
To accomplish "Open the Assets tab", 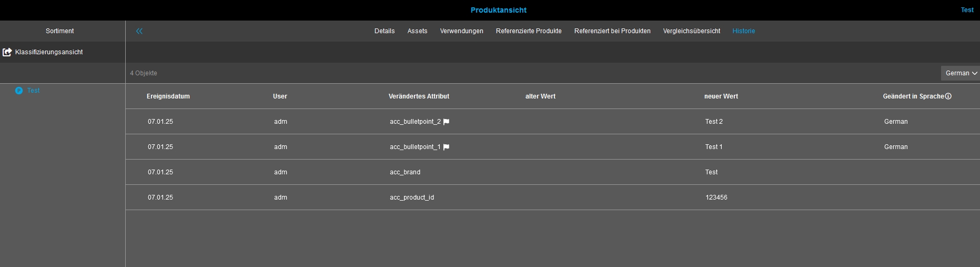I will [417, 31].
